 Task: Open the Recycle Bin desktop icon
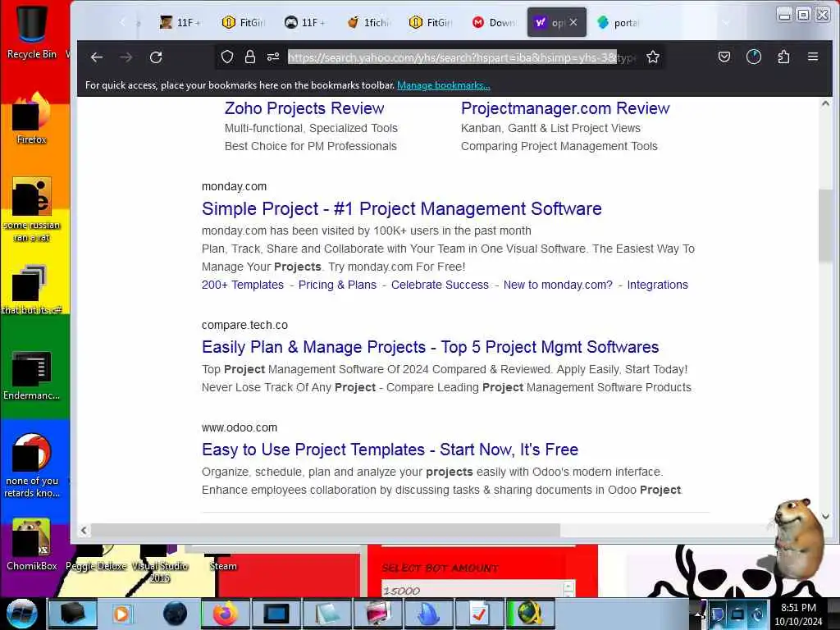32,31
